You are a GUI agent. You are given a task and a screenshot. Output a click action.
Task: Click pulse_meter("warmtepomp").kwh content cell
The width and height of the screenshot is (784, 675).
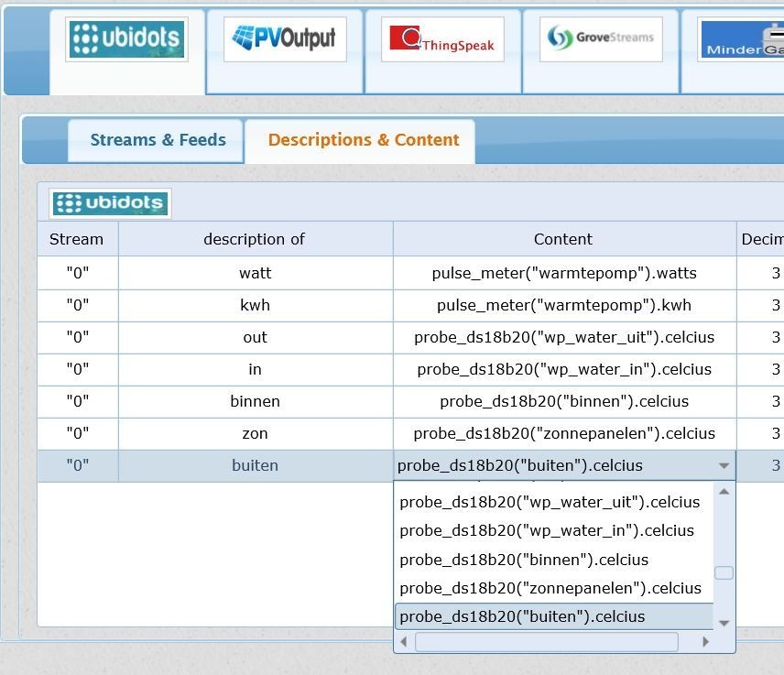(564, 306)
